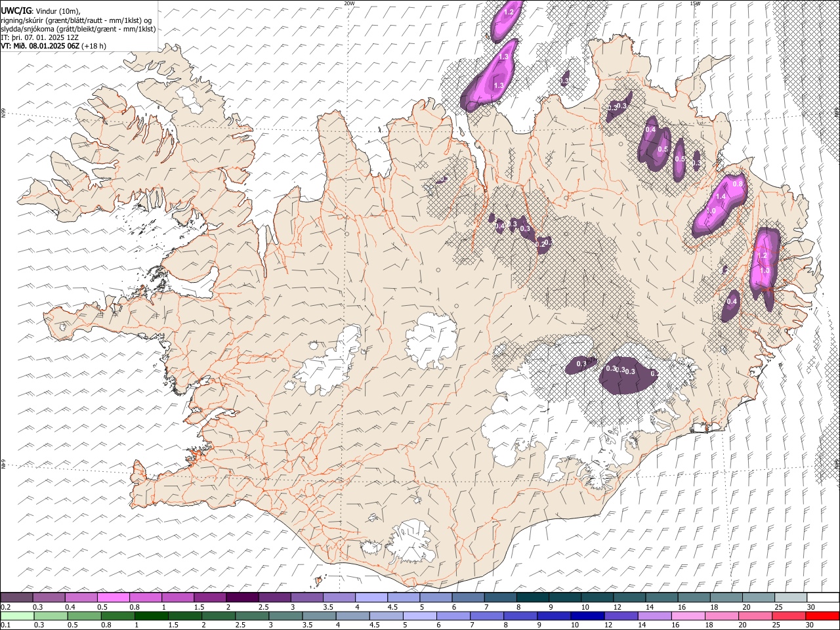Pick lower legend swatch between 0.3 and 0.5
Viewport: 840px width, 630px height.
(x=51, y=616)
